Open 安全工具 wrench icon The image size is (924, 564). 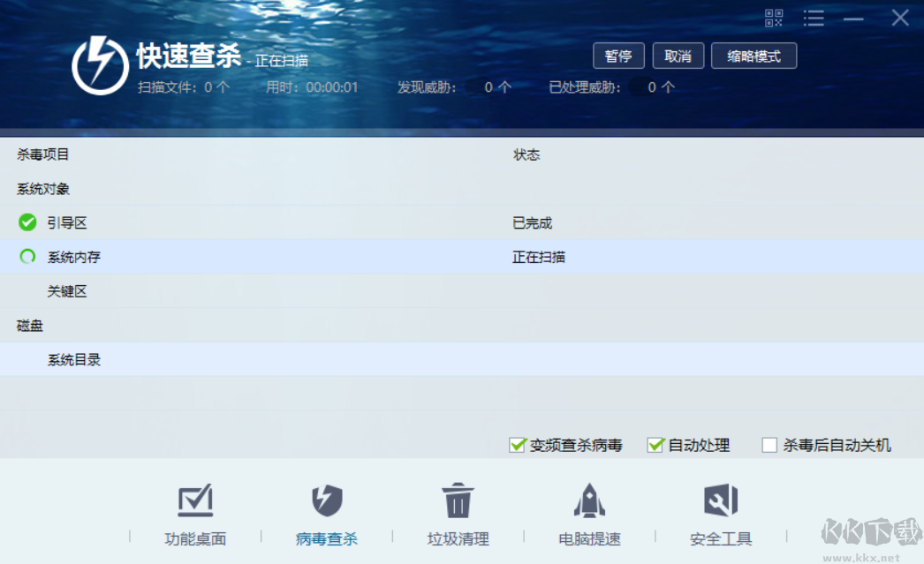(x=721, y=500)
